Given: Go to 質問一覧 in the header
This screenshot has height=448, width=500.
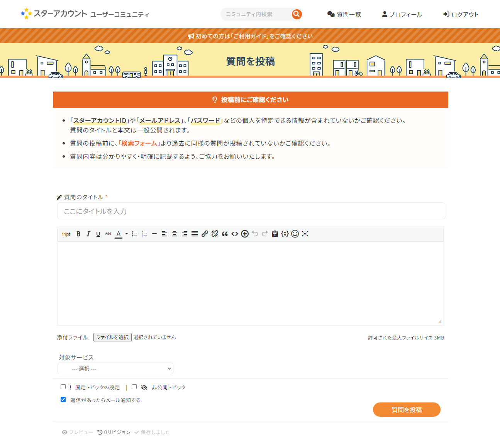Looking at the screenshot, I should click(344, 14).
